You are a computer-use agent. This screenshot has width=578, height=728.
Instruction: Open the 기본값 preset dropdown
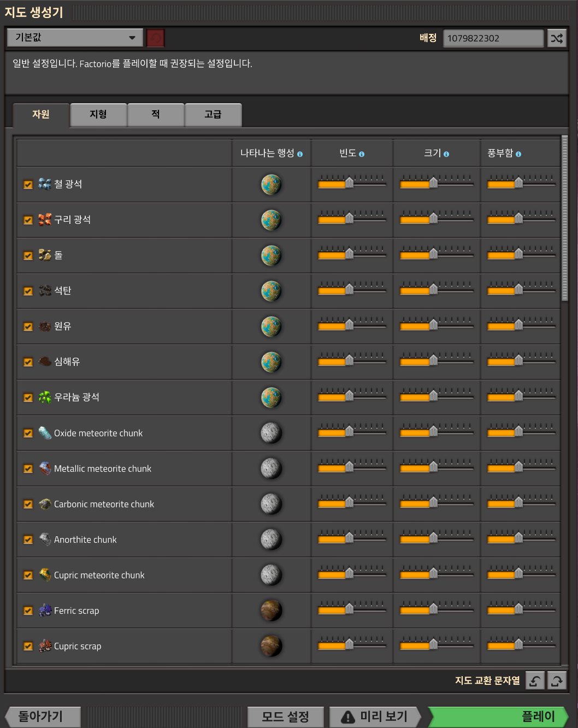click(x=75, y=38)
